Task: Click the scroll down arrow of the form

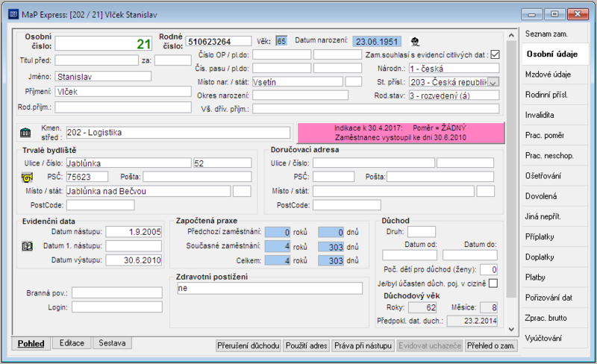Action: pyautogui.click(x=511, y=330)
